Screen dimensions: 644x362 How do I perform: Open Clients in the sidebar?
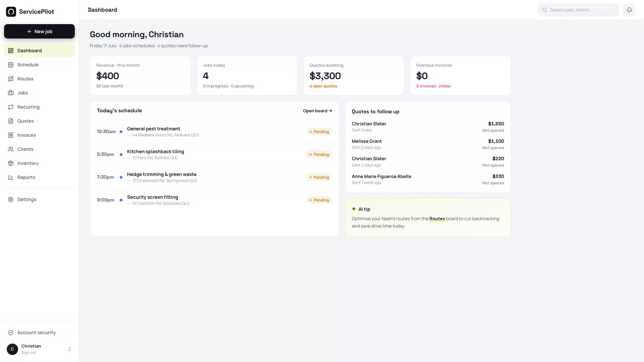tap(39, 149)
